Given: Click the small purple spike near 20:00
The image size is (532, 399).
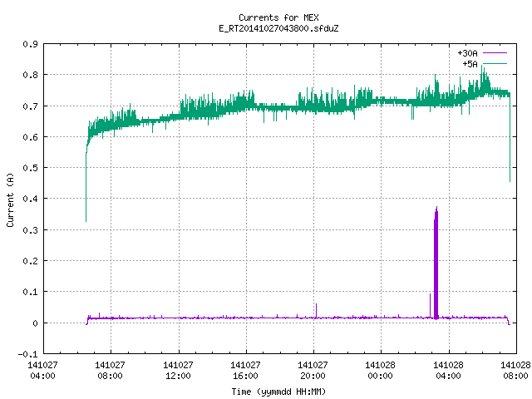Looking at the screenshot, I should point(316,310).
